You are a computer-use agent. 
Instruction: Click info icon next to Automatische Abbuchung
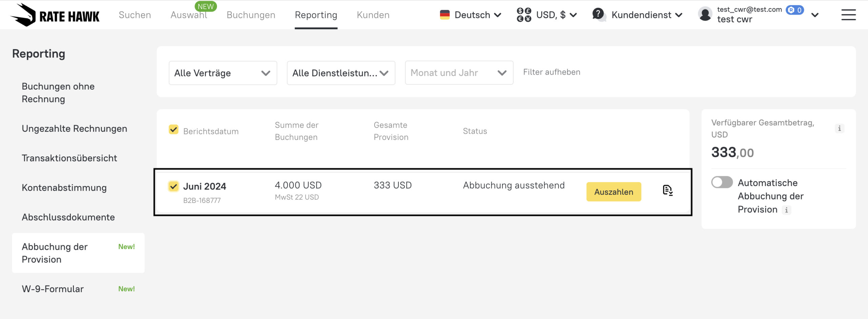point(786,210)
